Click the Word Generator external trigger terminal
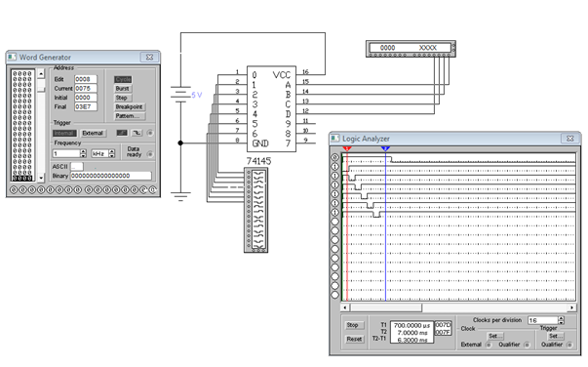 tap(150, 133)
